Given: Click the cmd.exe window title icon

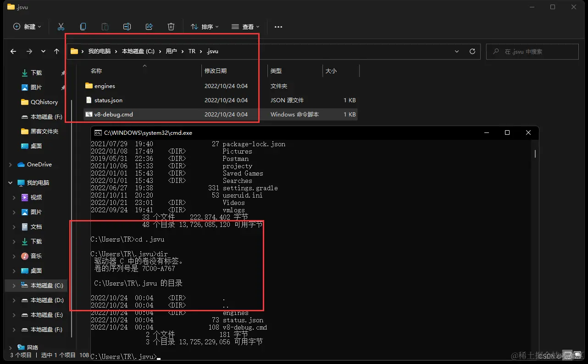Looking at the screenshot, I should pos(98,132).
